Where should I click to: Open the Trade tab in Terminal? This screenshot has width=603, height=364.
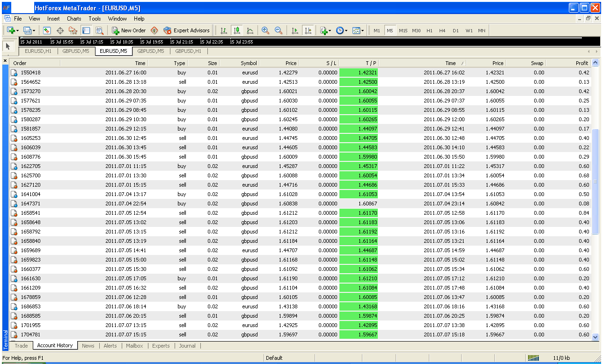[21, 346]
